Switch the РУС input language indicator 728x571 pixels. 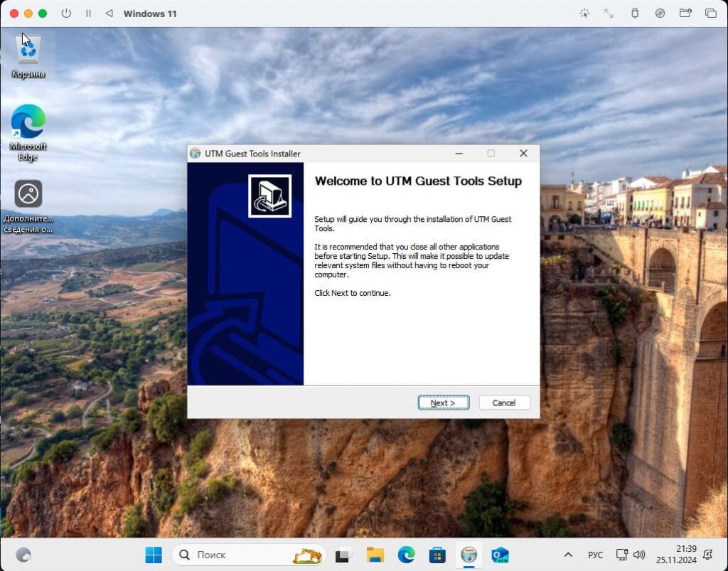[595, 555]
